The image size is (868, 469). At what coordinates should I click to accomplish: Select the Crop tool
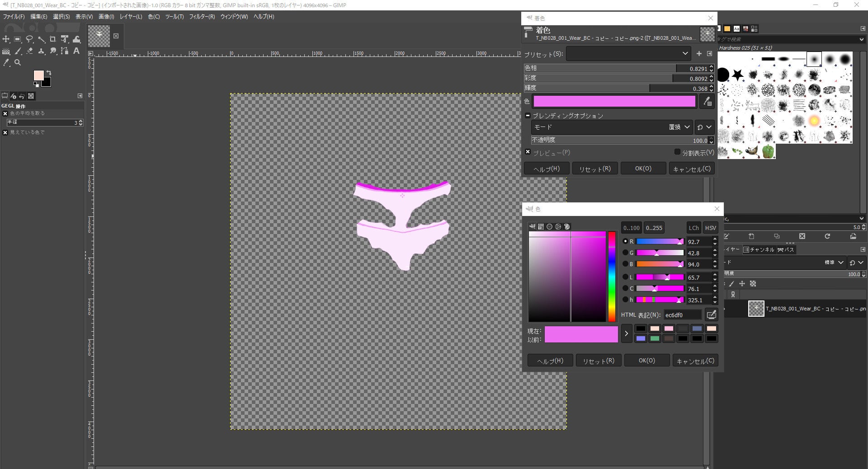(53, 39)
